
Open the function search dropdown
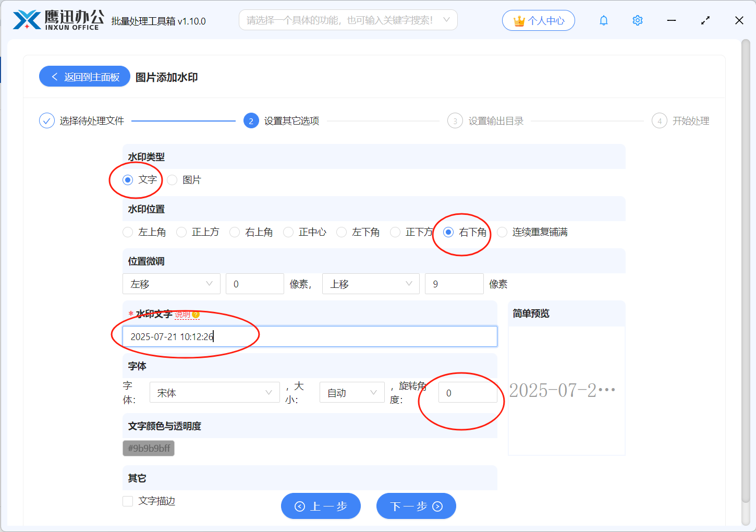coord(348,20)
